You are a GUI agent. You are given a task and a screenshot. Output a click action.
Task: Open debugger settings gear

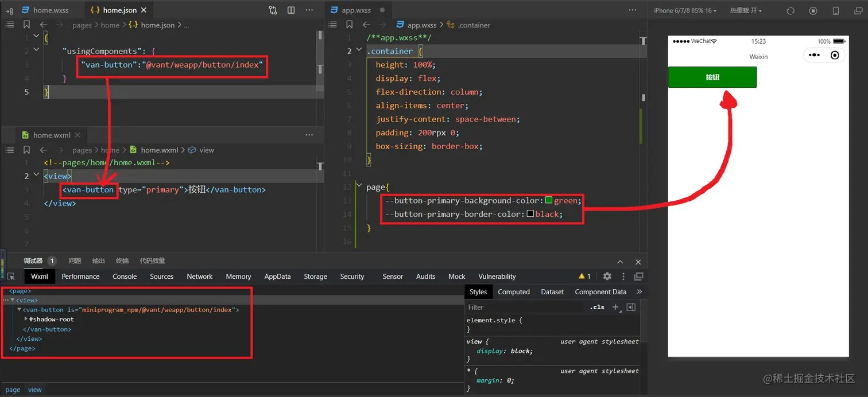607,277
